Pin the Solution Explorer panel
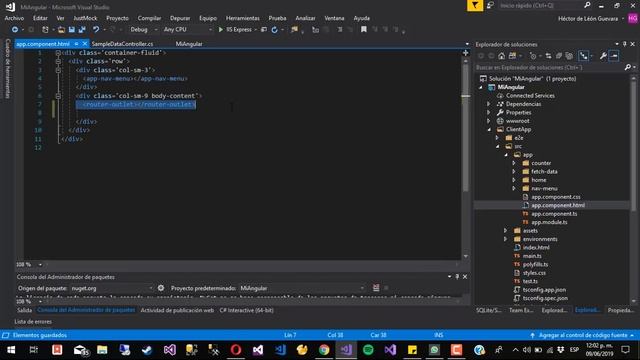 click(x=624, y=44)
